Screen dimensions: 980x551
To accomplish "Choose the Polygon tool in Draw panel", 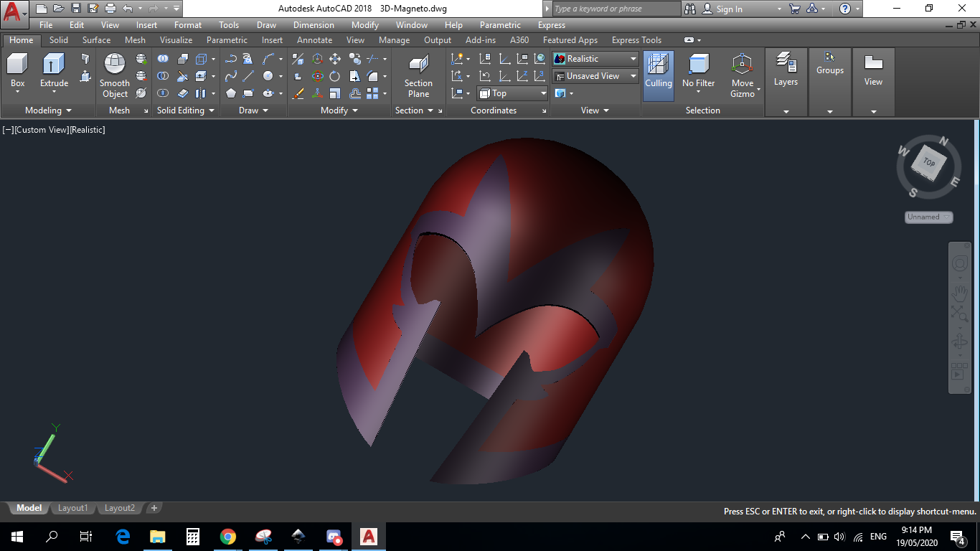I will pos(231,93).
